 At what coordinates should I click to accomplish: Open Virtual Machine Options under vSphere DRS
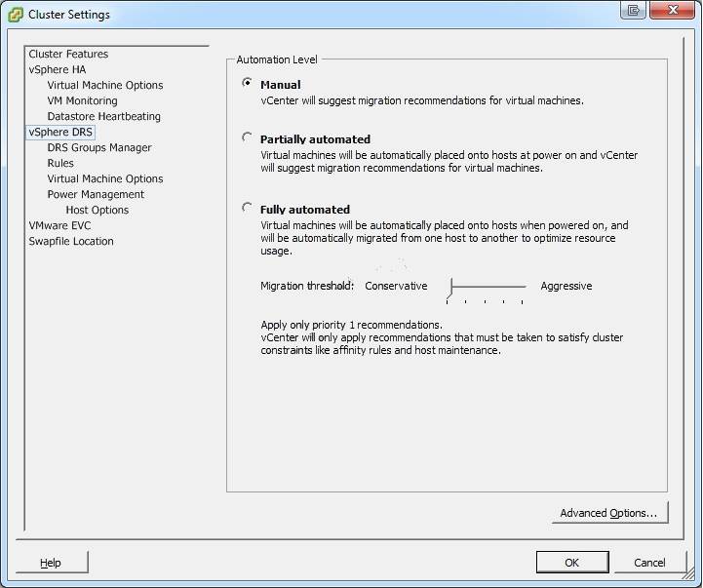pos(105,179)
